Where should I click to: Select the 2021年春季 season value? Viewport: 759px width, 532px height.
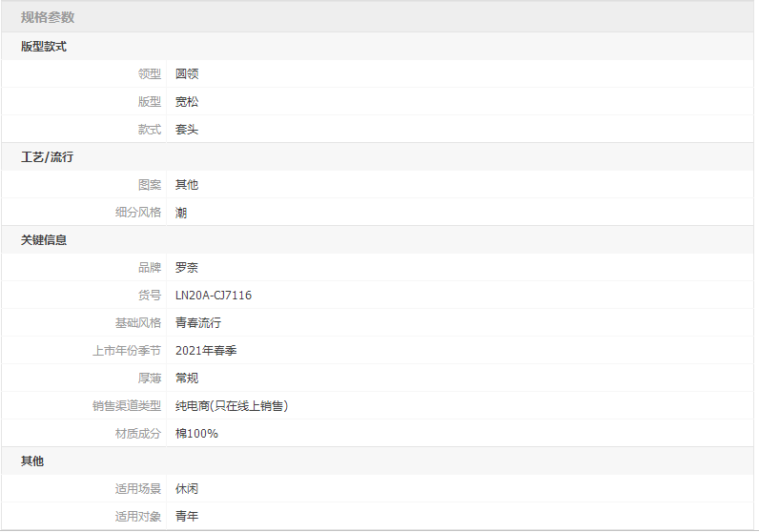206,351
